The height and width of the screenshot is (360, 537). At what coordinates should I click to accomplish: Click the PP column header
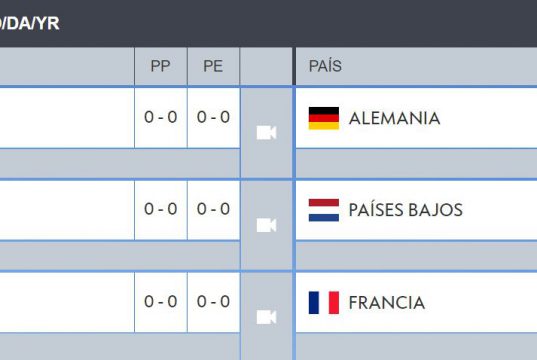tap(161, 66)
